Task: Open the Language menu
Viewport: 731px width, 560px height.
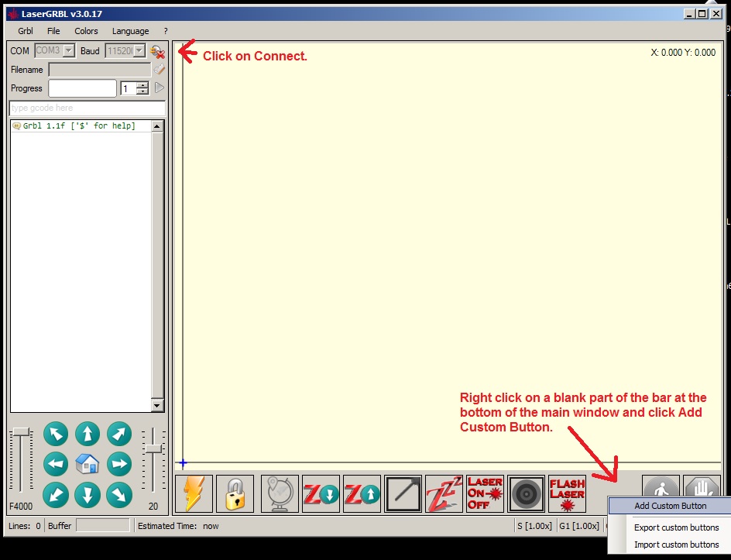Action: click(131, 31)
